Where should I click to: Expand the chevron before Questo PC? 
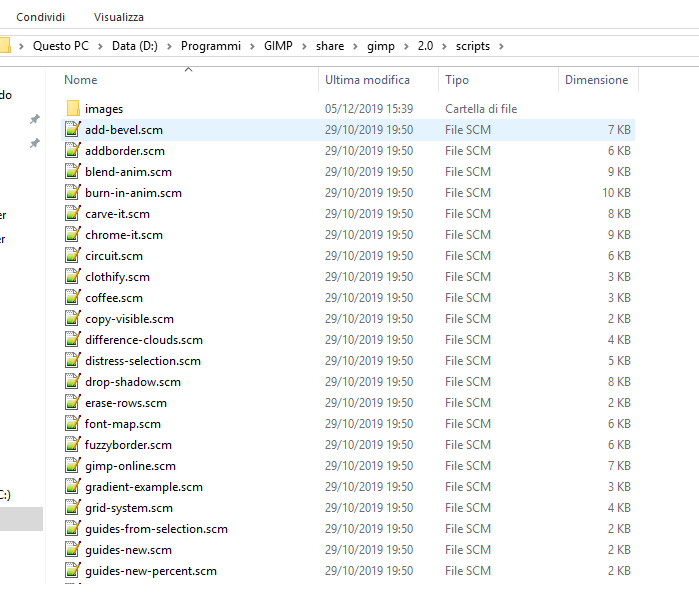coord(21,46)
